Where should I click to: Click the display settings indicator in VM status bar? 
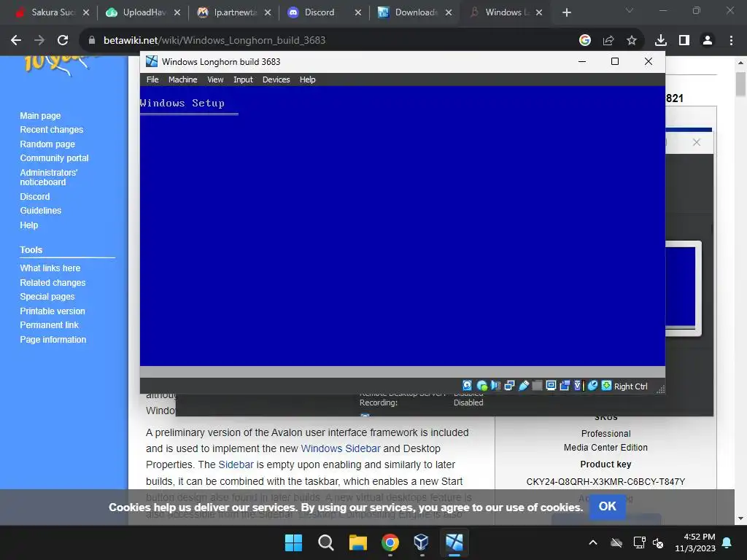[551, 386]
